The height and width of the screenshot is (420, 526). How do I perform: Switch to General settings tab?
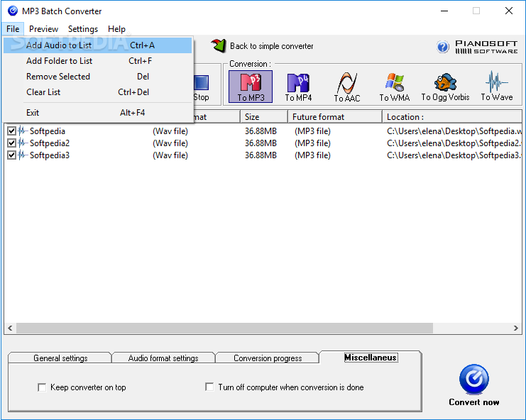pos(60,358)
